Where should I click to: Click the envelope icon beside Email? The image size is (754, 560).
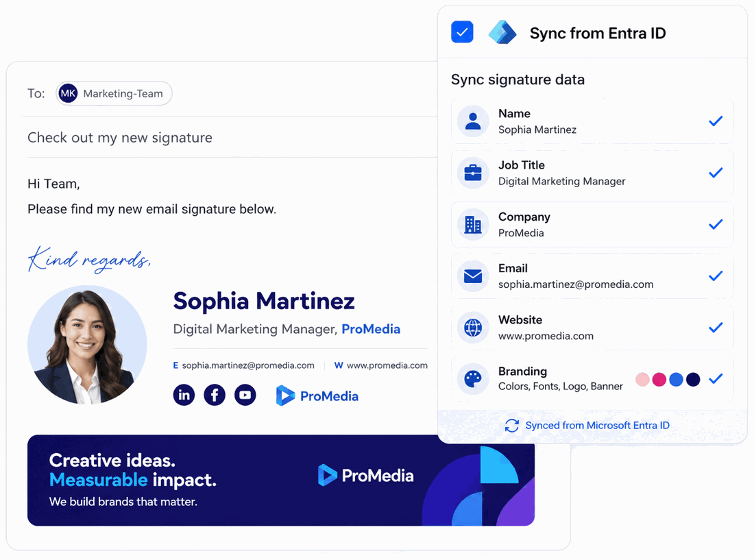473,276
